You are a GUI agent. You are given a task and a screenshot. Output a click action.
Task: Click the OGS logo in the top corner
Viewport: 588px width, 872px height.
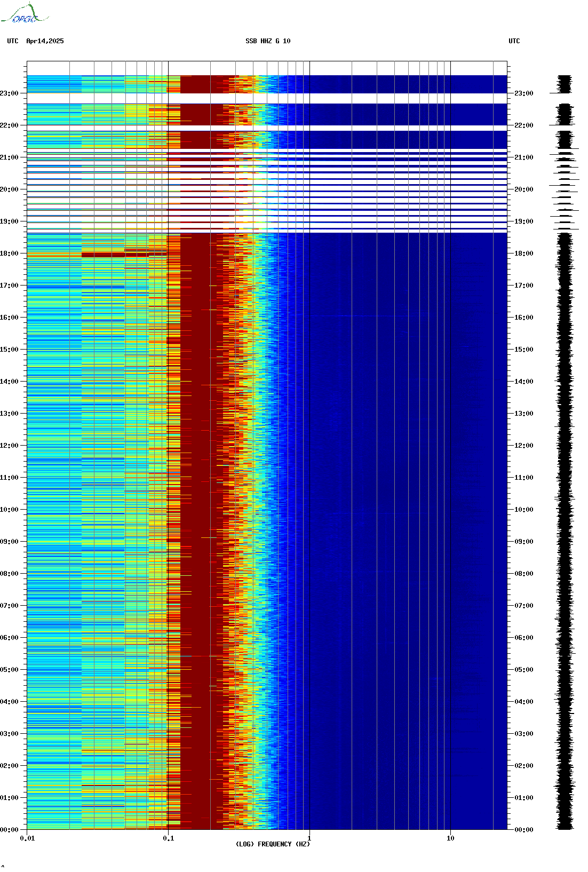click(25, 14)
